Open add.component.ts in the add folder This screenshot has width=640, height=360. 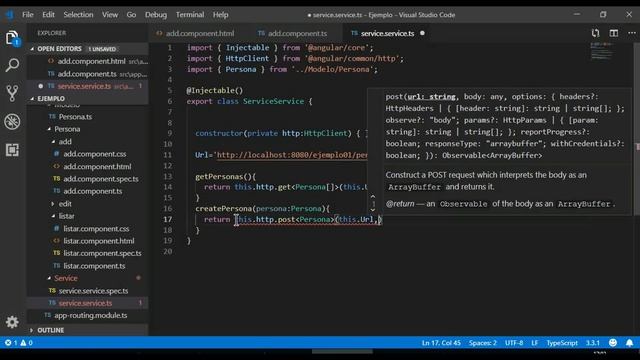(x=92, y=191)
